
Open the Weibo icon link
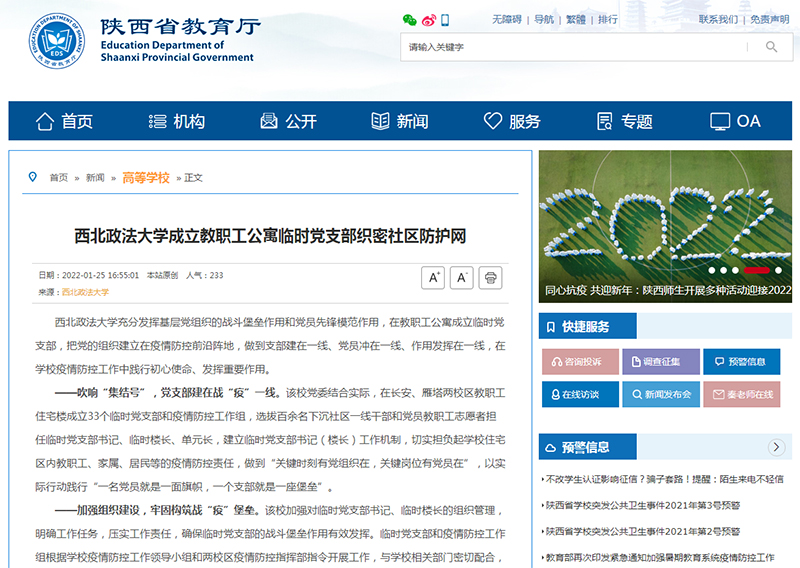428,20
